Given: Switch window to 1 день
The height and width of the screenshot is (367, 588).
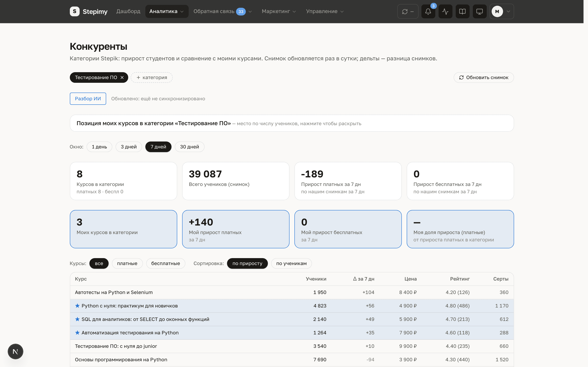Looking at the screenshot, I should click(99, 147).
